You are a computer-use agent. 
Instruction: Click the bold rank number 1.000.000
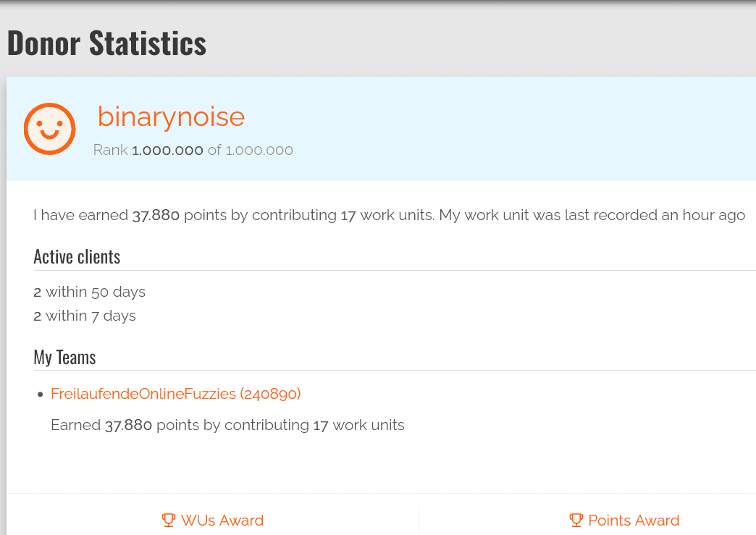pos(167,151)
